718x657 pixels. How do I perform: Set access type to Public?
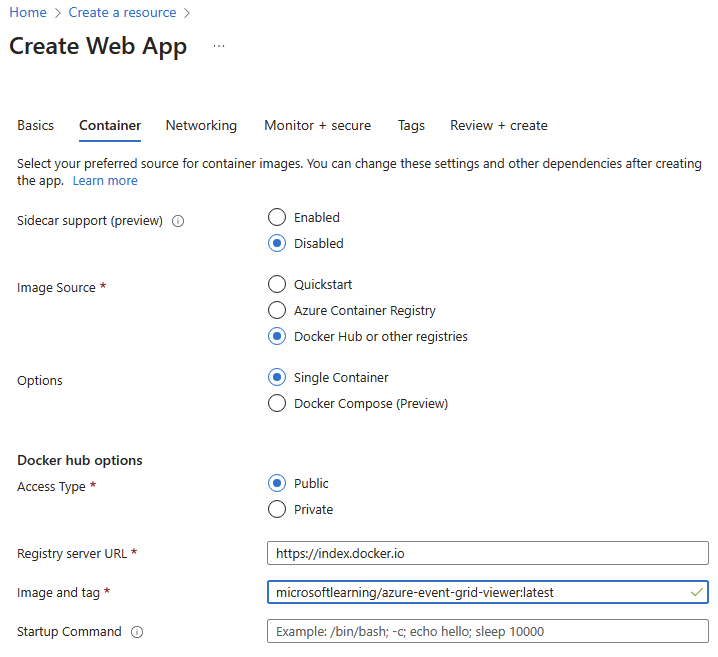(x=277, y=483)
